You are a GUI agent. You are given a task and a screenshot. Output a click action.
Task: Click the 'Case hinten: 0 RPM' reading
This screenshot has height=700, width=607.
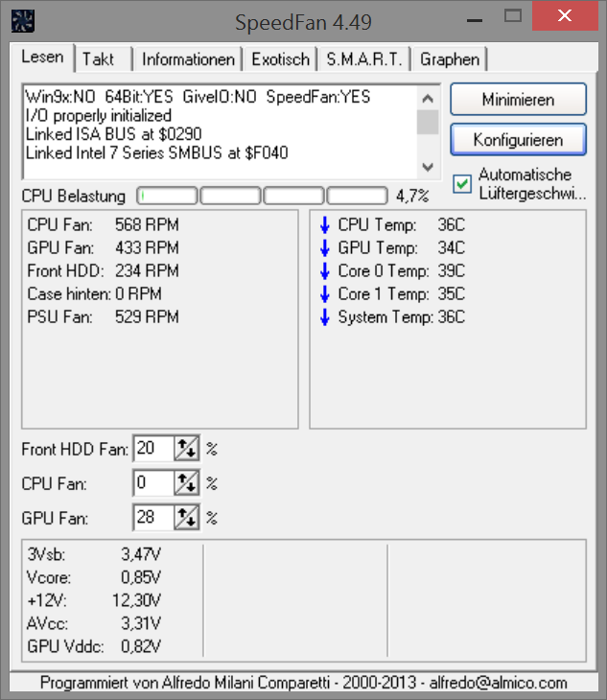coord(95,294)
